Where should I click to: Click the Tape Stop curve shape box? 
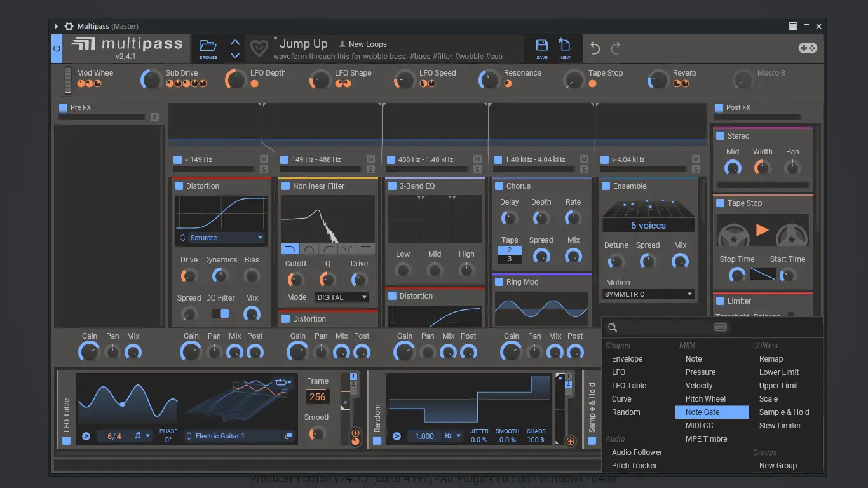click(x=763, y=274)
